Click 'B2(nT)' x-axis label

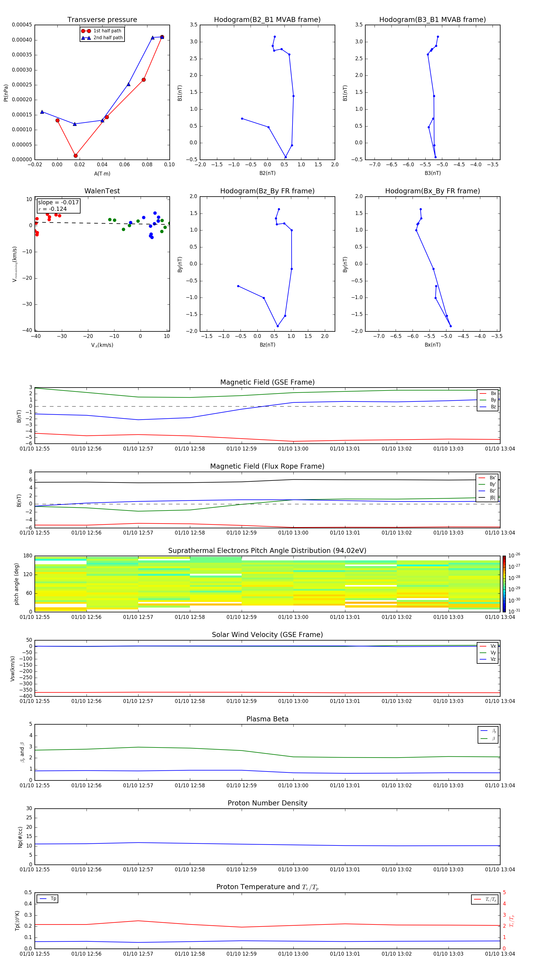pyautogui.click(x=267, y=173)
